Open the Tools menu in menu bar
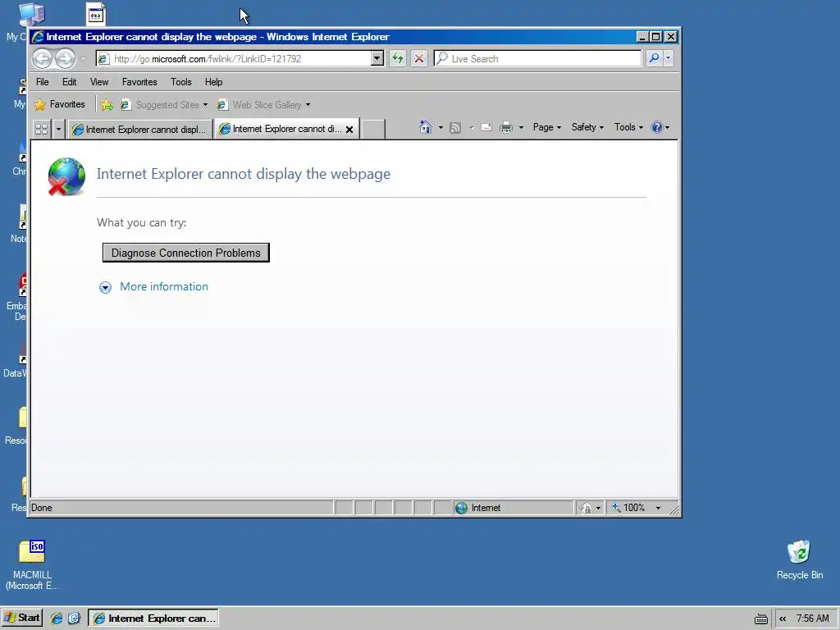The image size is (840, 630). point(181,82)
